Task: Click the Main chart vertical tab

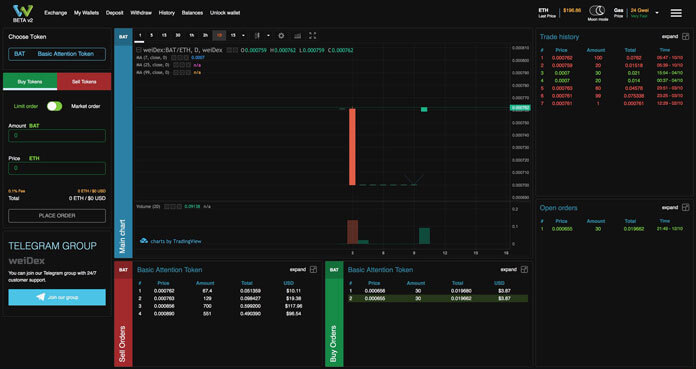Action: click(123, 151)
